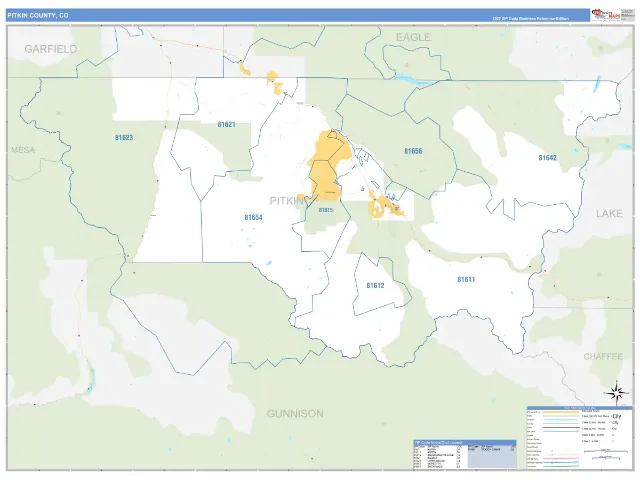The width and height of the screenshot is (640, 480).
Task: Click the blue map legend header bar
Action: 580,408
